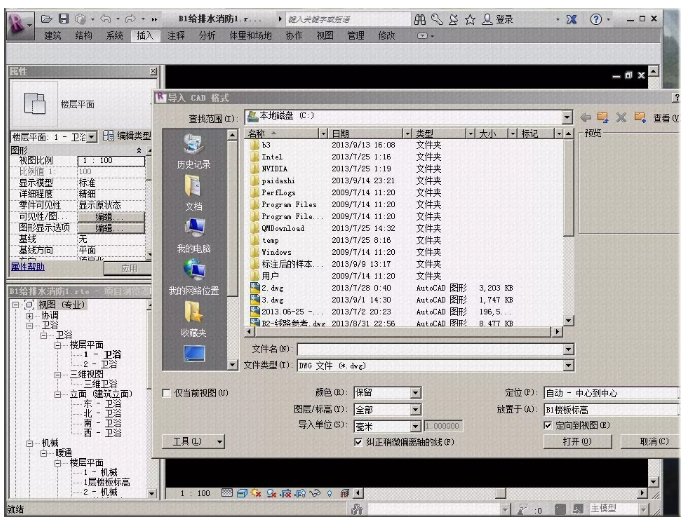The width and height of the screenshot is (690, 521).
Task: Click the visual style icon in view control bar
Action: (242, 493)
